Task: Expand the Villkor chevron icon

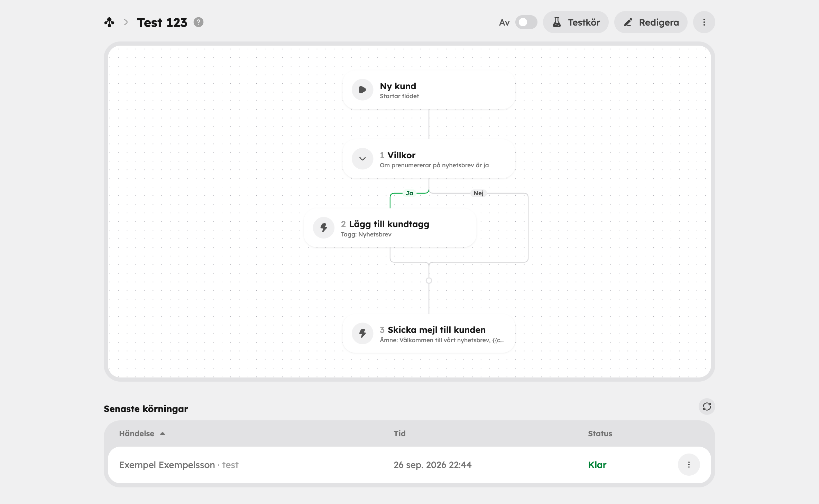Action: tap(362, 159)
